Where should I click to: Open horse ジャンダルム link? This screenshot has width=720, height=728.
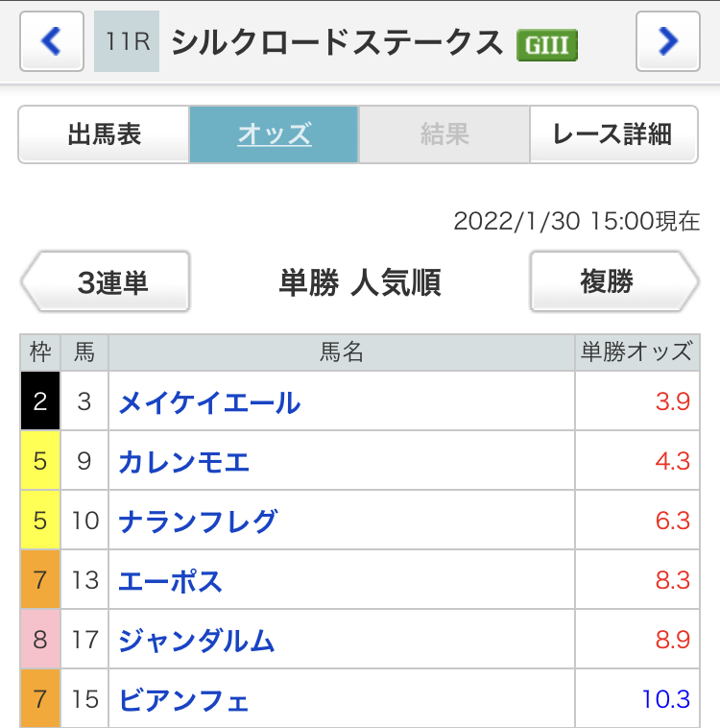click(x=197, y=640)
